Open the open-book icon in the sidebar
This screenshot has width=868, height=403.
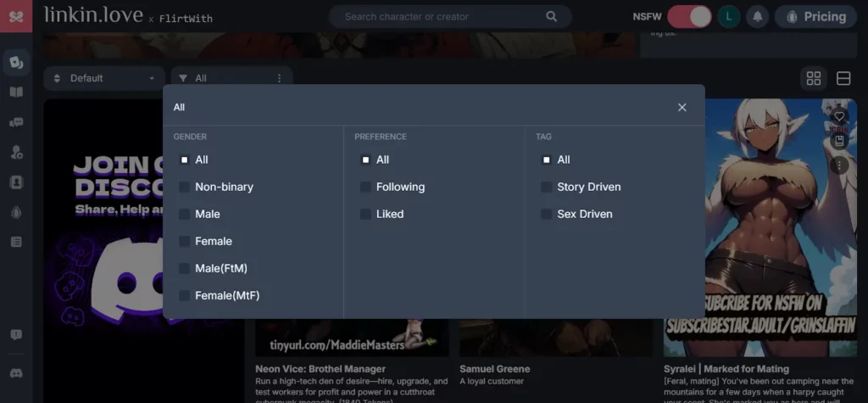[16, 92]
